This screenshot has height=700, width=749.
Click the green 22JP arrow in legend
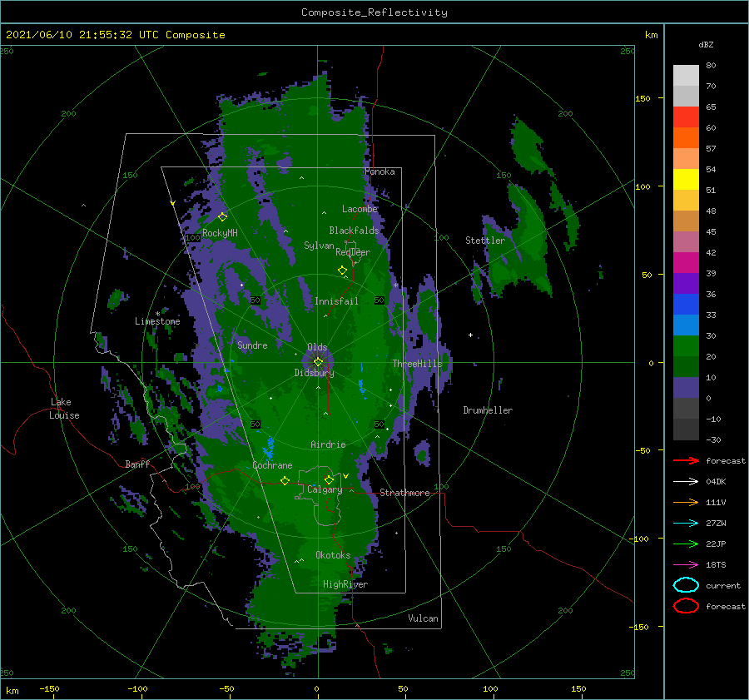[686, 544]
